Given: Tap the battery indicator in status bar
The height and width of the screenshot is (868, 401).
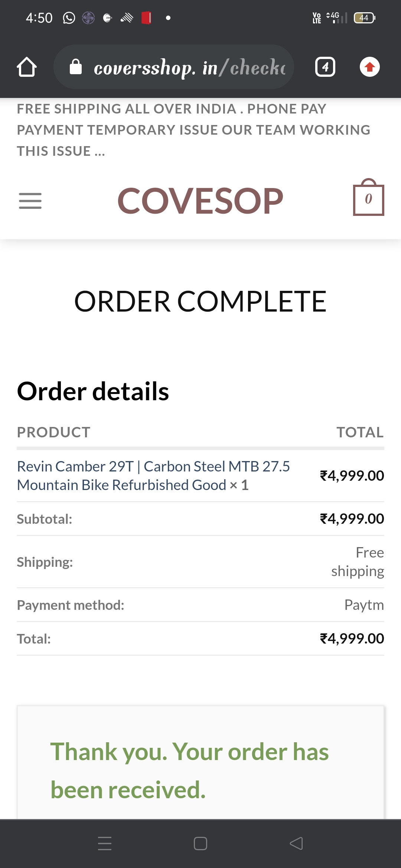Looking at the screenshot, I should click(364, 18).
